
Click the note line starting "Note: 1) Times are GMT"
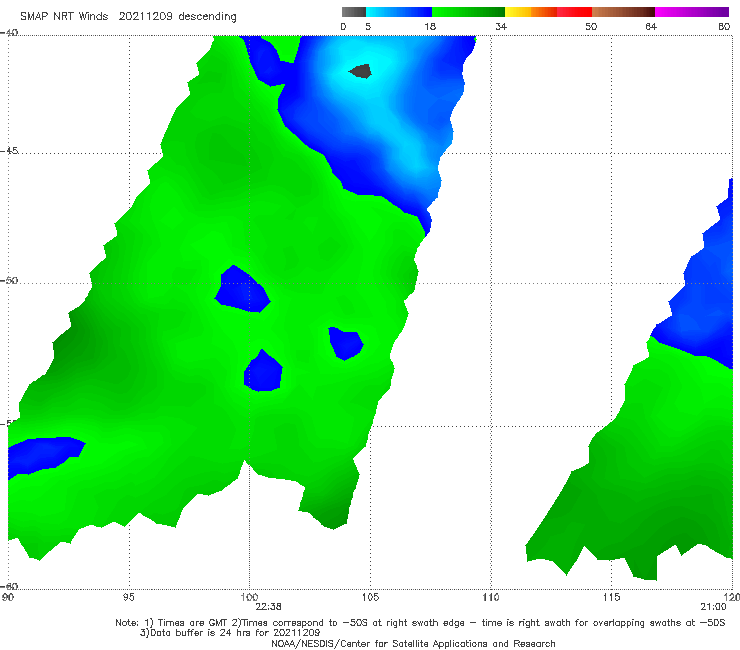[420, 623]
